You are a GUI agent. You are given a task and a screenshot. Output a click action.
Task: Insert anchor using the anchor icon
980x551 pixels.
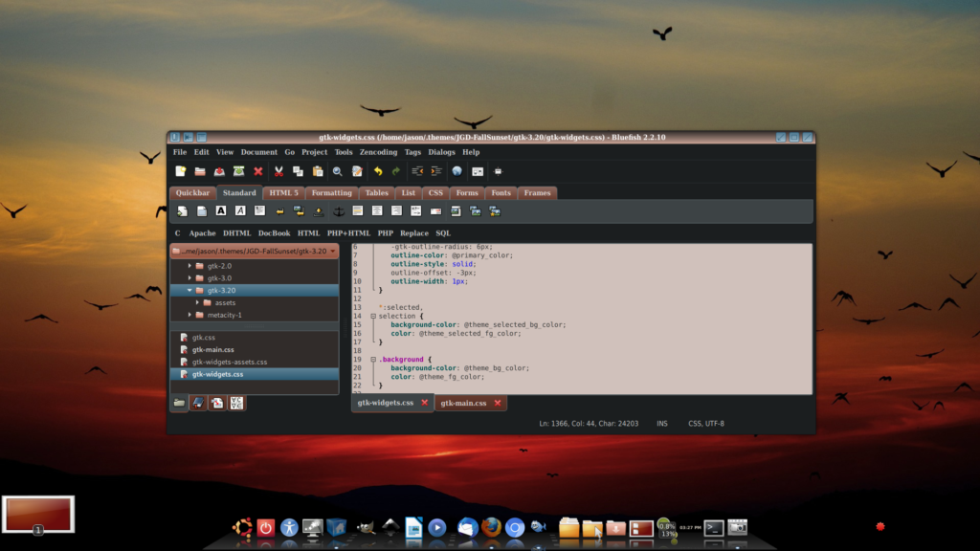point(338,211)
